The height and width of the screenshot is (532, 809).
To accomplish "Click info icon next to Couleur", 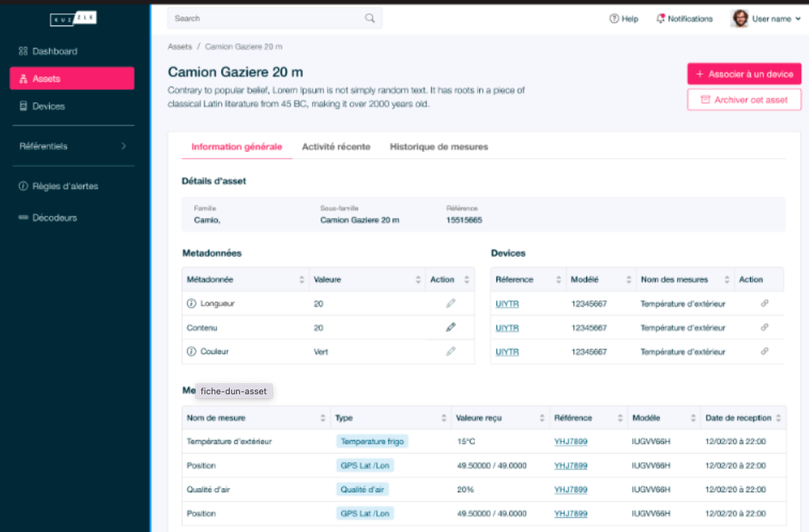I will pyautogui.click(x=190, y=352).
